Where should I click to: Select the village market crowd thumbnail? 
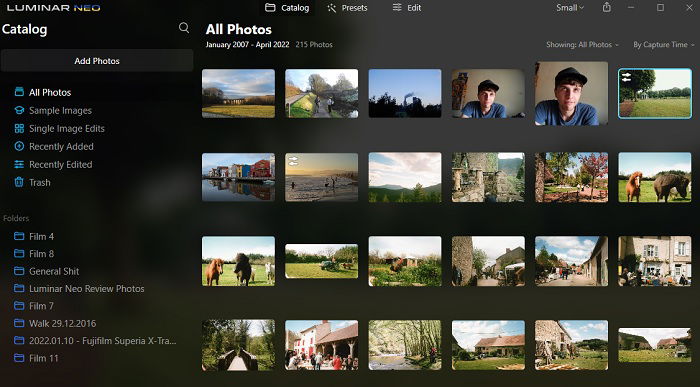tap(321, 345)
